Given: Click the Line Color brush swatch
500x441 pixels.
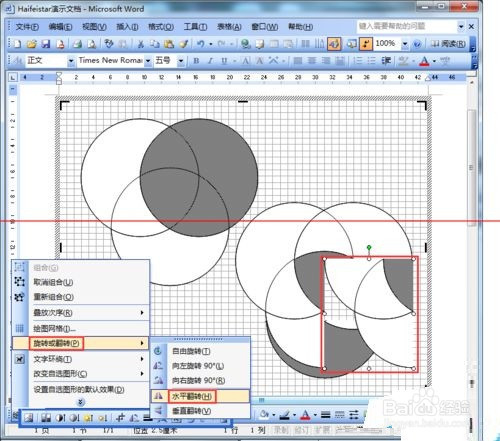Looking at the screenshot, I should [284, 415].
